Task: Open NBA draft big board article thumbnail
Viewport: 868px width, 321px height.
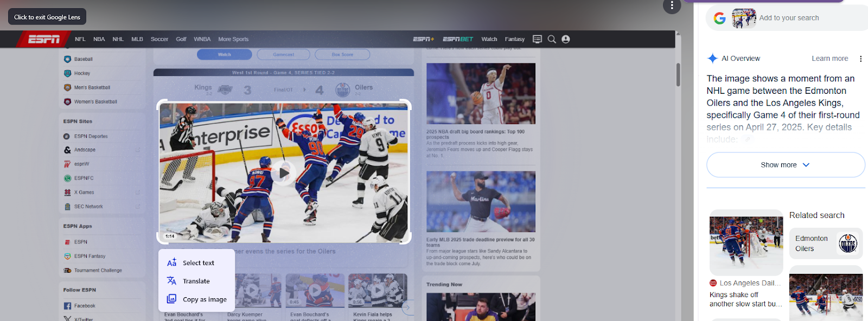Action: pos(481,94)
